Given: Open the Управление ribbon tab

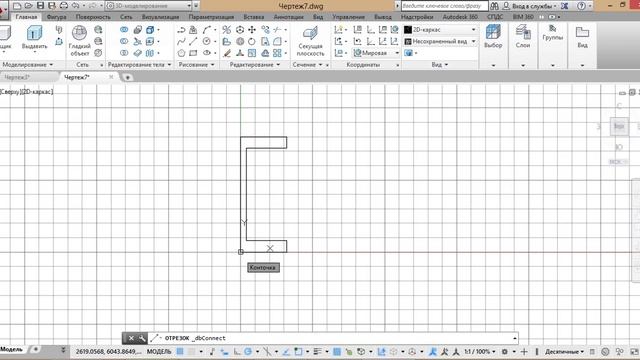Looking at the screenshot, I should click(x=349, y=17).
